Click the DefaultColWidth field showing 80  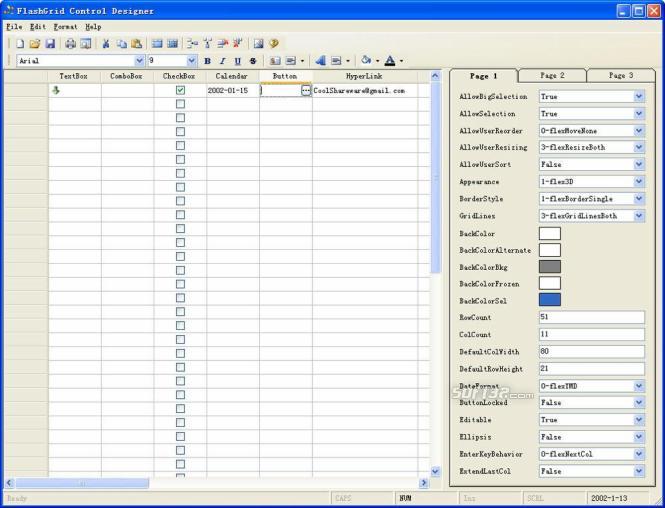point(592,351)
